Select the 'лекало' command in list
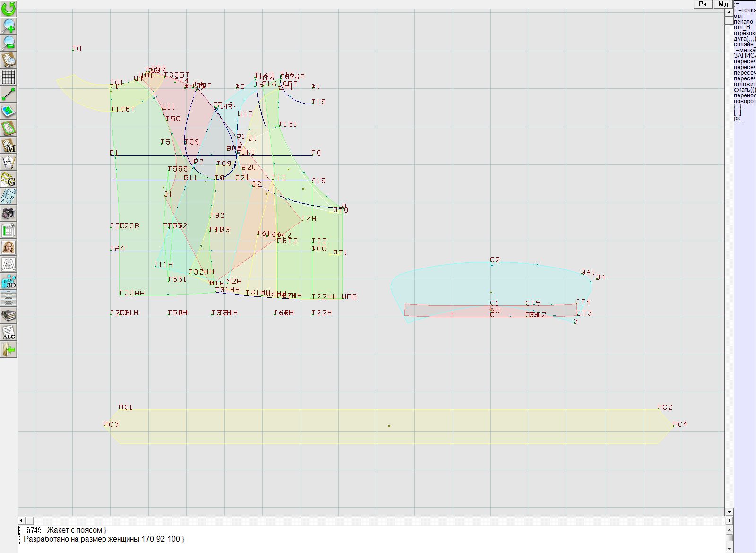Screen dimensions: 756x553 (x=744, y=22)
